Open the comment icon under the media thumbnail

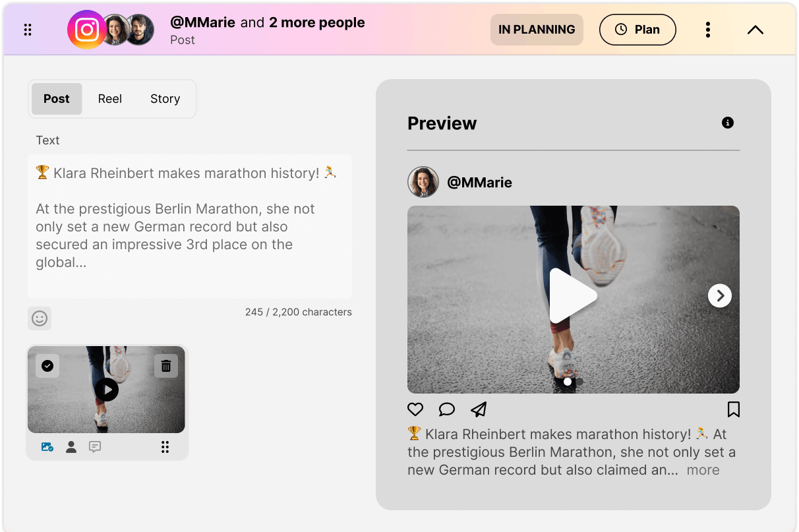point(95,447)
